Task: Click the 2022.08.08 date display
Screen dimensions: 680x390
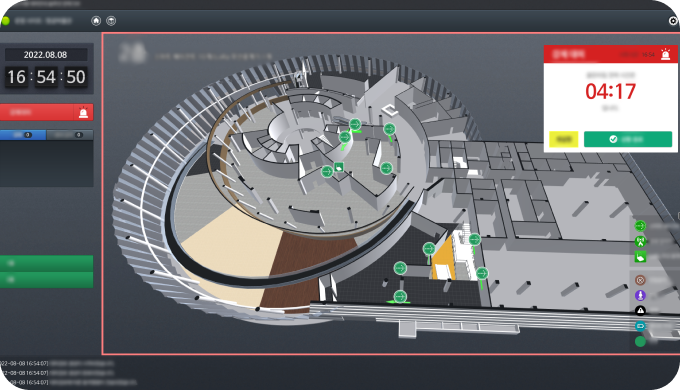Action: tap(46, 55)
